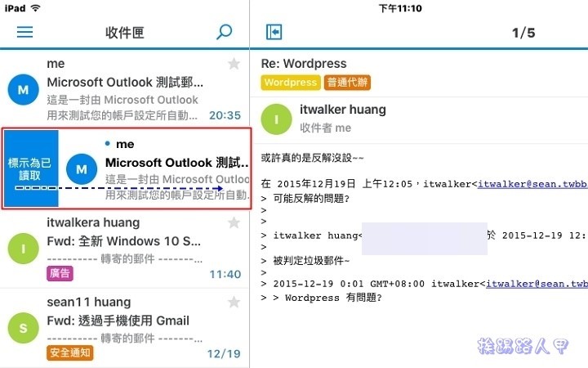Tap the green I avatar for itwalkera huang
Viewport: 588px width, 368px height.
[x=23, y=249]
